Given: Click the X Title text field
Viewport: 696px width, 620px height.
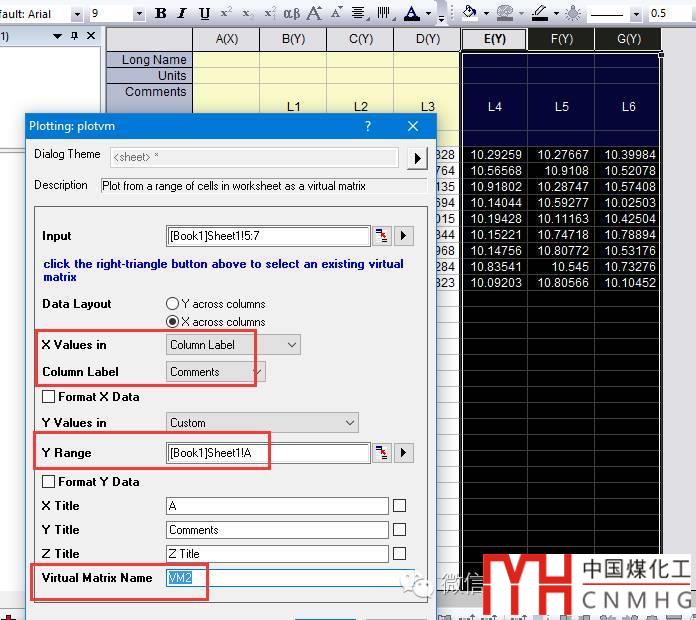Looking at the screenshot, I should pyautogui.click(x=277, y=505).
